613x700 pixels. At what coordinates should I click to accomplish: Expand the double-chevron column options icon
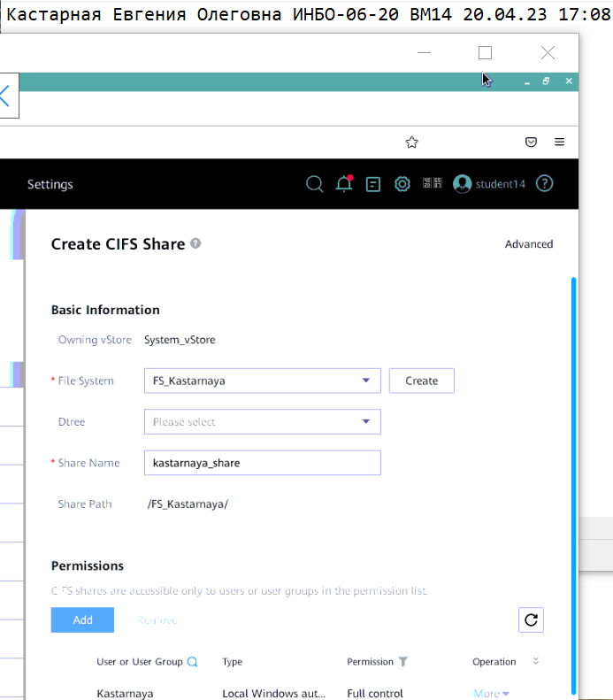536,661
